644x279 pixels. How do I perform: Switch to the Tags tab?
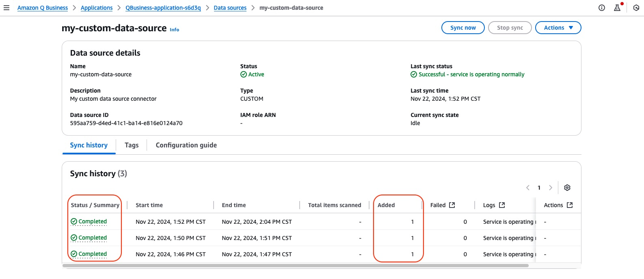[132, 145]
